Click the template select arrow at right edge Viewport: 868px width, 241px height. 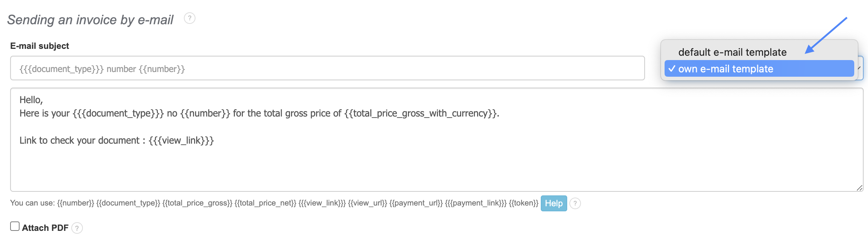tap(860, 68)
